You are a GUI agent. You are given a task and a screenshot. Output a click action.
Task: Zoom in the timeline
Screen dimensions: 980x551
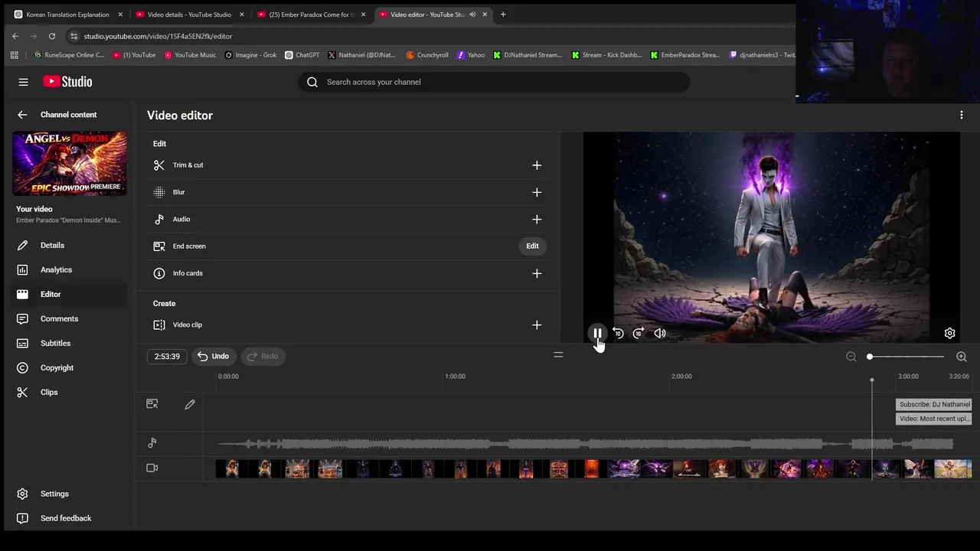(x=962, y=357)
